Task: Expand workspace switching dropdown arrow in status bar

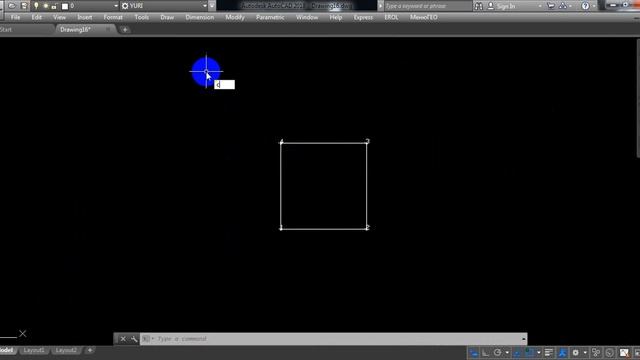Action: 585,353
